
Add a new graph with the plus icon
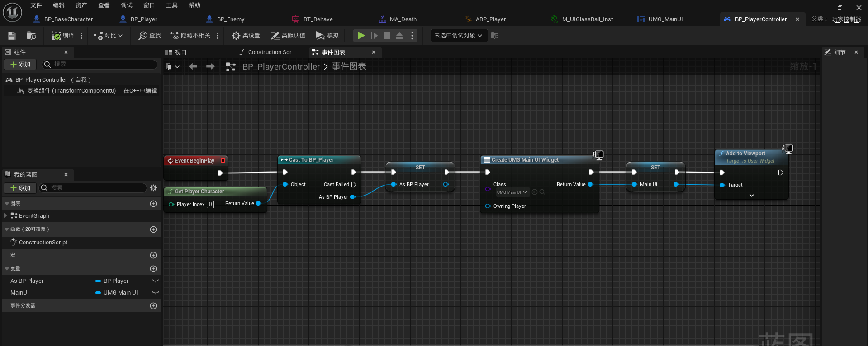153,204
